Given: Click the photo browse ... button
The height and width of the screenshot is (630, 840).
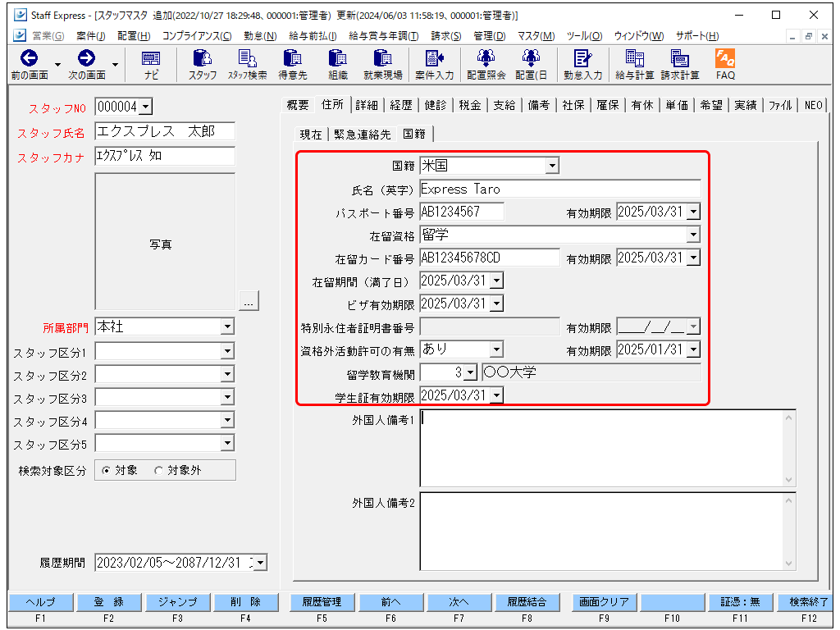Looking at the screenshot, I should [x=249, y=301].
